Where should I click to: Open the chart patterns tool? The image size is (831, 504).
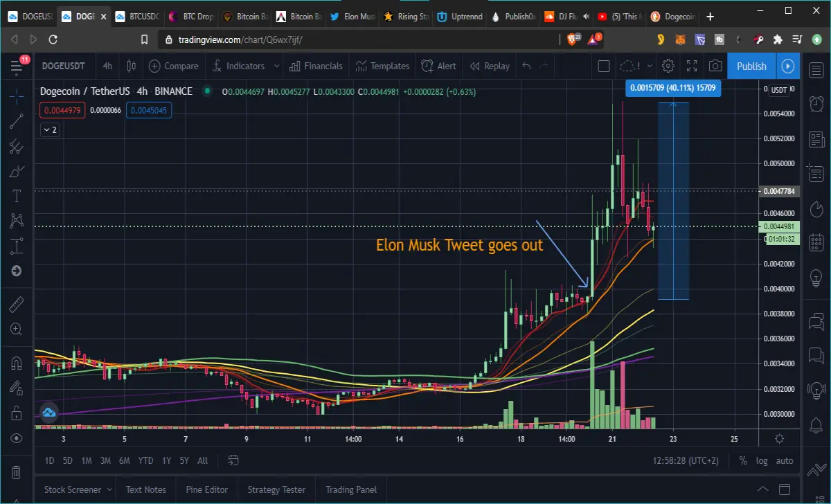(x=17, y=221)
